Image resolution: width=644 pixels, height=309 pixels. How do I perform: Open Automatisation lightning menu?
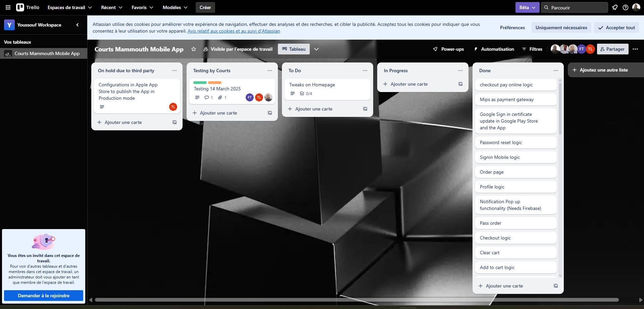494,49
